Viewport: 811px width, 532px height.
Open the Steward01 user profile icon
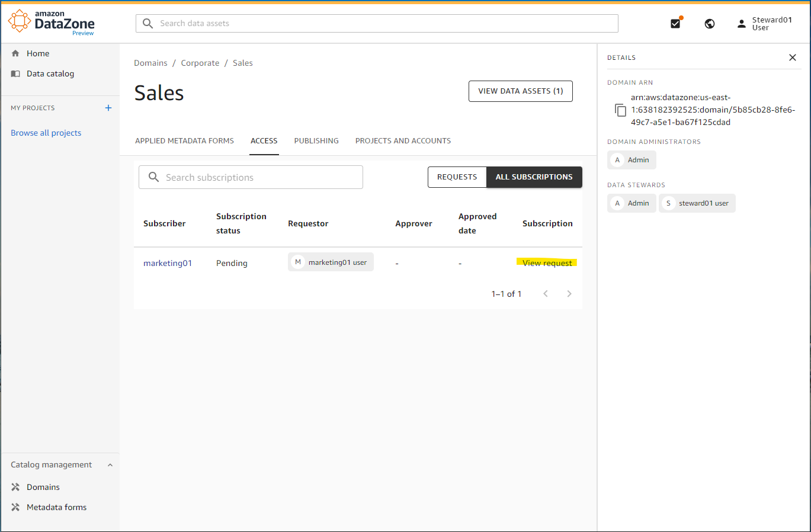coord(741,24)
